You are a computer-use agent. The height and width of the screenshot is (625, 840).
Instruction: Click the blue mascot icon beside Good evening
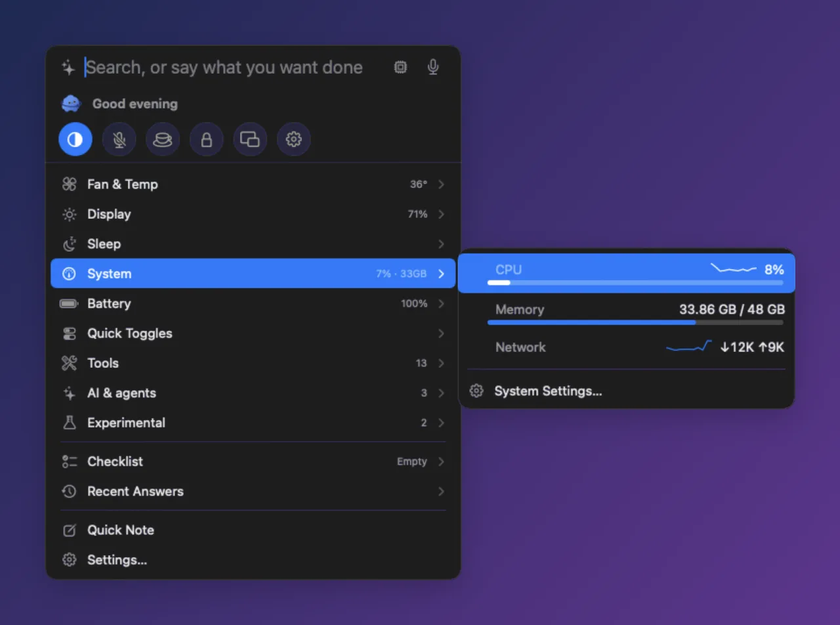tap(71, 104)
